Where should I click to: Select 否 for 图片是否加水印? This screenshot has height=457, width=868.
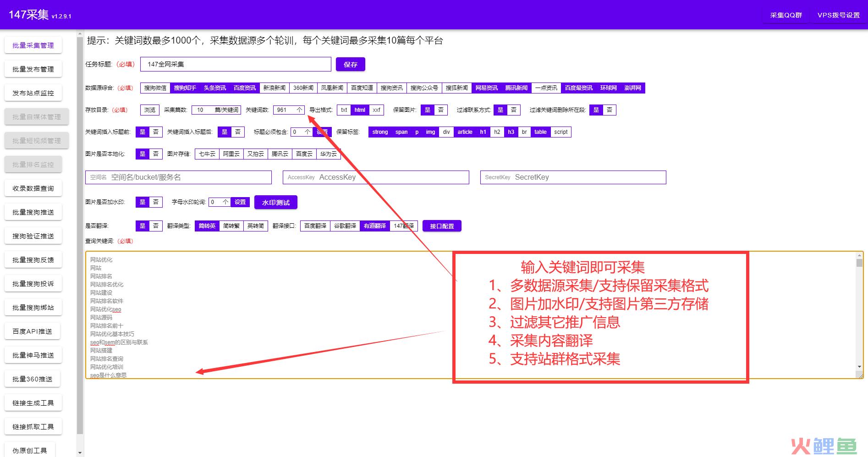(155, 202)
